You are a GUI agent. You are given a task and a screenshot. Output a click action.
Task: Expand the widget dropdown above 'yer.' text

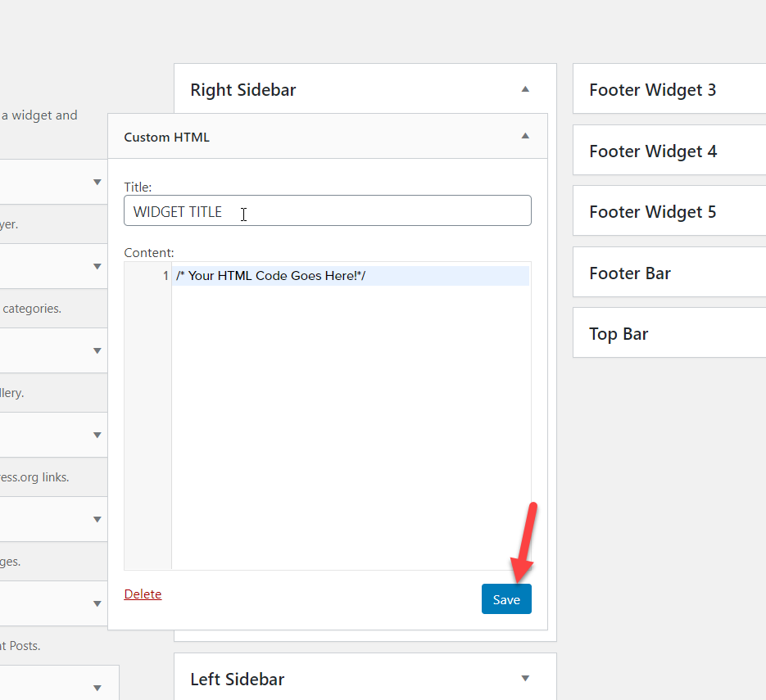point(97,182)
